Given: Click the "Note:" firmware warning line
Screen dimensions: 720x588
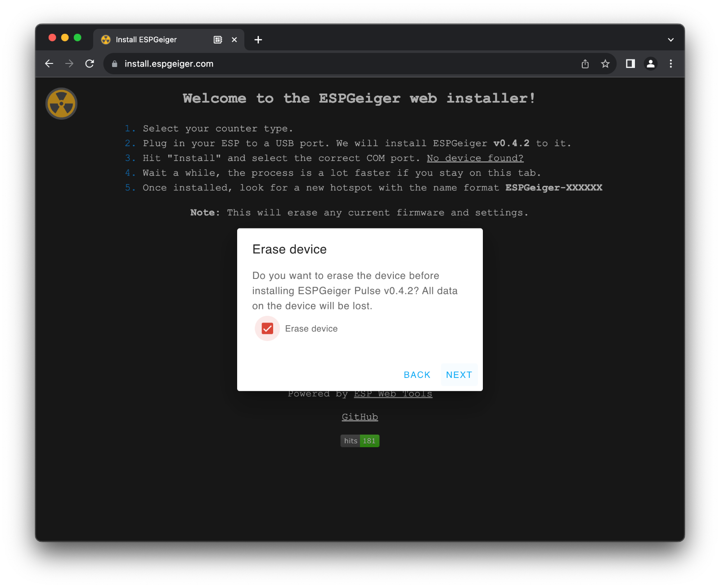Looking at the screenshot, I should point(360,212).
